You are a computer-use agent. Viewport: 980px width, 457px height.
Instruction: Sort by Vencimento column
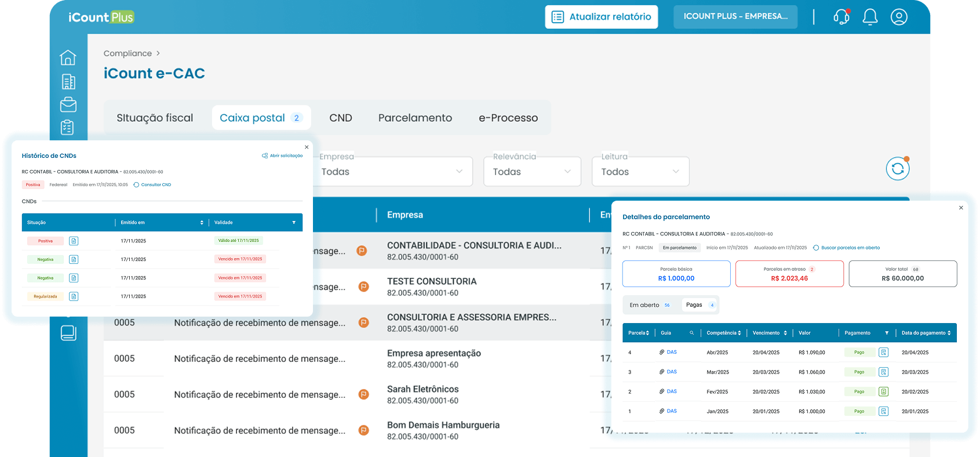coord(785,333)
